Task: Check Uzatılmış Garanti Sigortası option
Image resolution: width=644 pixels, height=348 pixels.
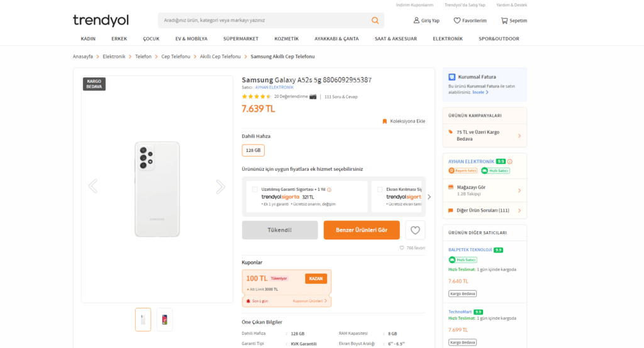Action: point(255,189)
